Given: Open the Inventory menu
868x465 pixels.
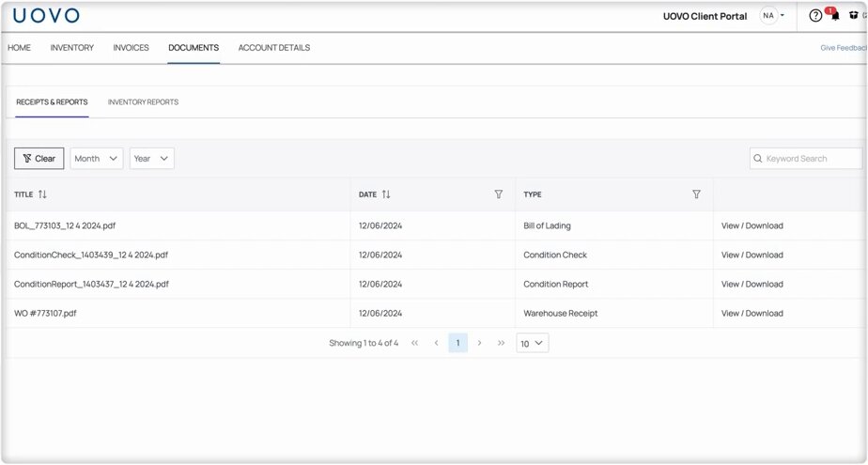Looking at the screenshot, I should [72, 48].
